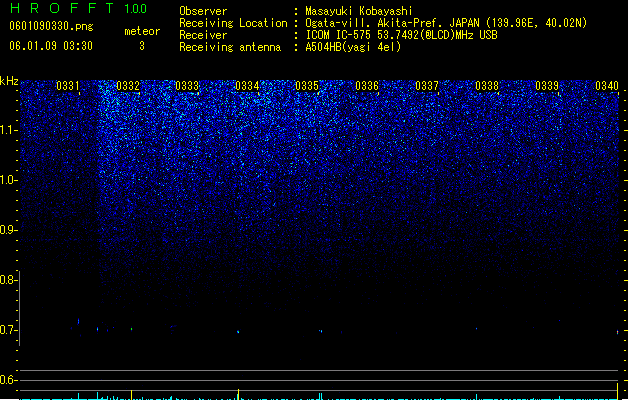Select the 0333 time label
The width and height of the screenshot is (629, 400).
click(187, 86)
